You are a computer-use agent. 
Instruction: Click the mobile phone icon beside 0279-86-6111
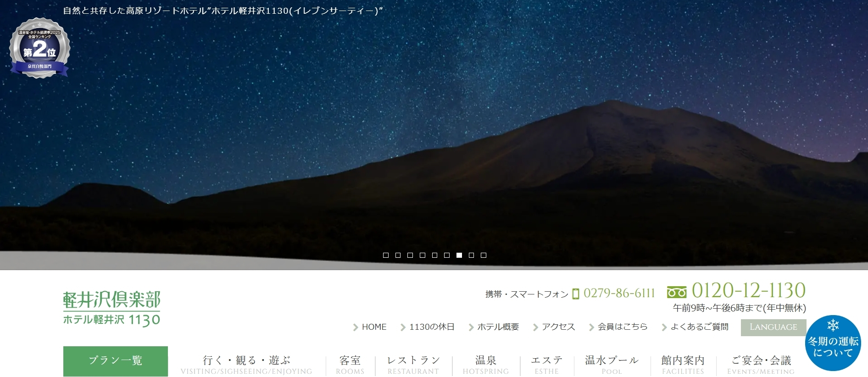click(576, 294)
